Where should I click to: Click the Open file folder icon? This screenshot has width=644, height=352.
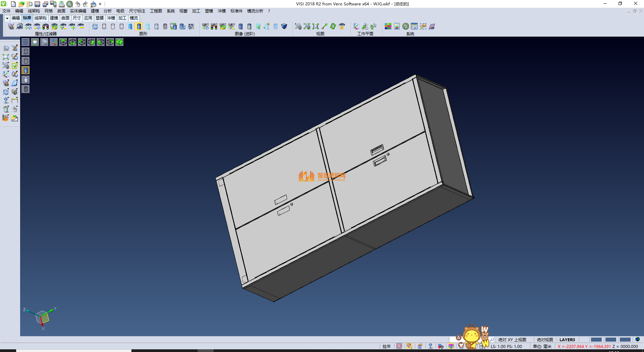pyautogui.click(x=21, y=4)
